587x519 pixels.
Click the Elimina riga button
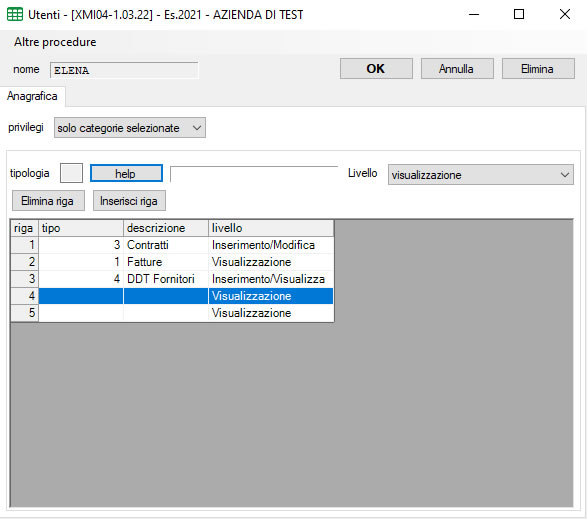pyautogui.click(x=48, y=201)
